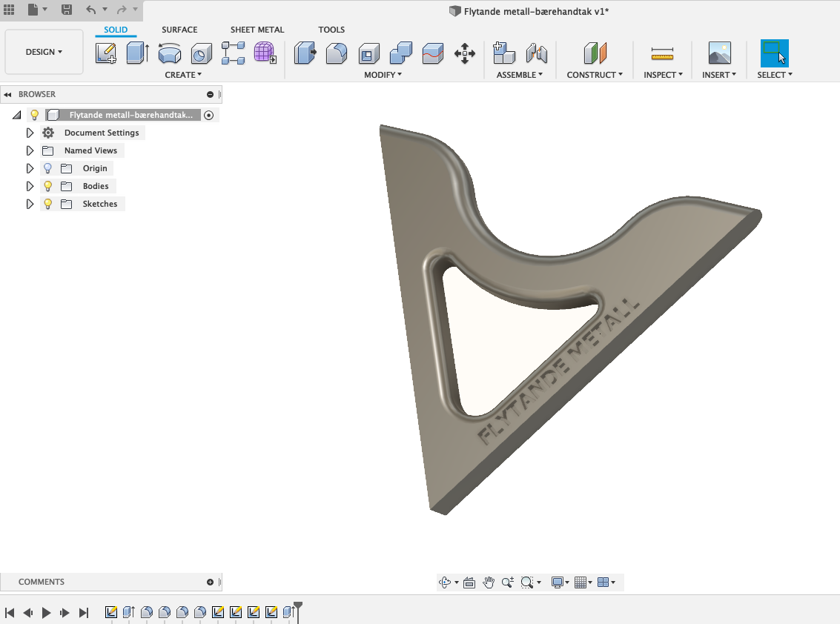Open the ASSEMBLE dropdown menu
Screen dimensions: 840x624
[520, 75]
